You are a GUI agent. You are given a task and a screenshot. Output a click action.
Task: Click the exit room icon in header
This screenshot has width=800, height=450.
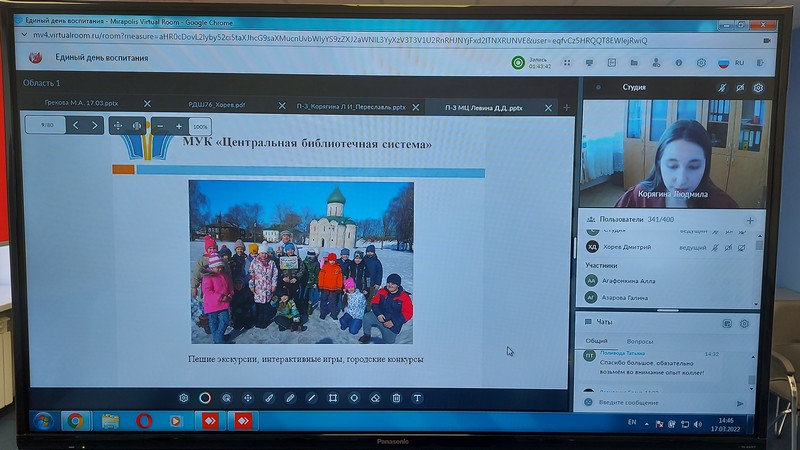click(x=760, y=63)
